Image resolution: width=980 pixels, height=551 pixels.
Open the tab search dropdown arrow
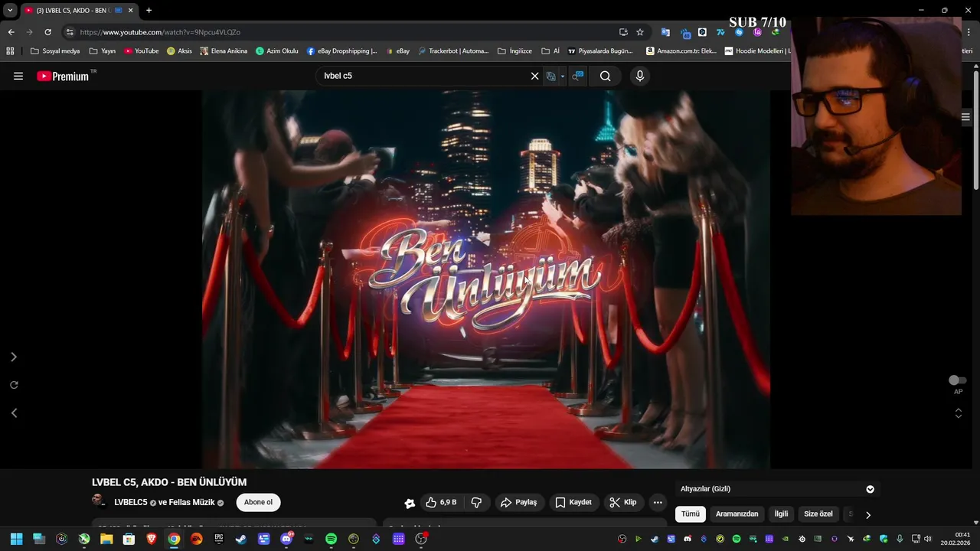pyautogui.click(x=10, y=10)
